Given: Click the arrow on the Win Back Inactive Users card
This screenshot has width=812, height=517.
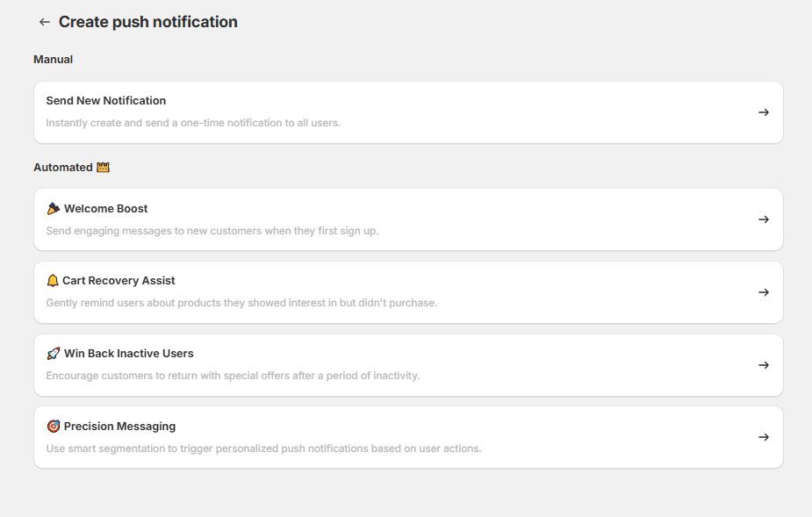Looking at the screenshot, I should [763, 365].
